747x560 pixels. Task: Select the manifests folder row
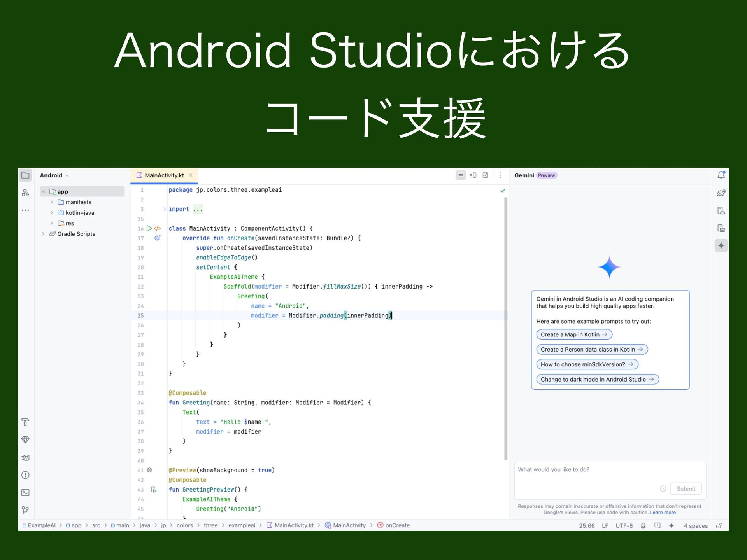82,202
